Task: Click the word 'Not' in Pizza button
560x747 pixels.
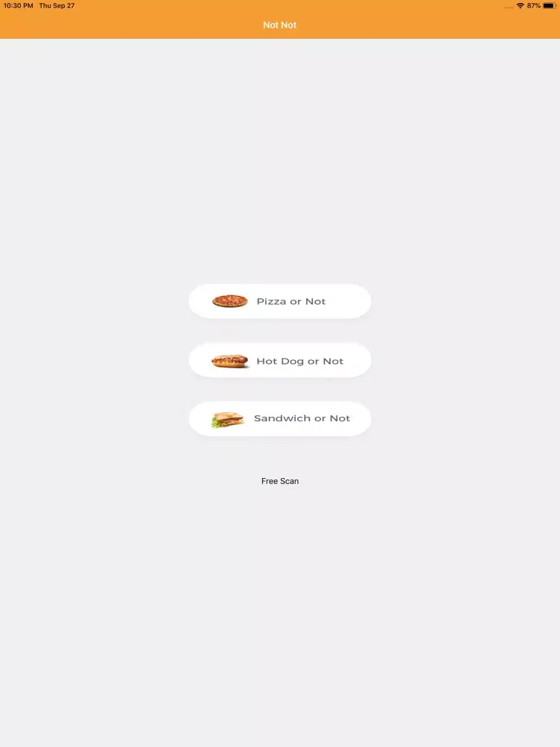Action: pos(315,302)
